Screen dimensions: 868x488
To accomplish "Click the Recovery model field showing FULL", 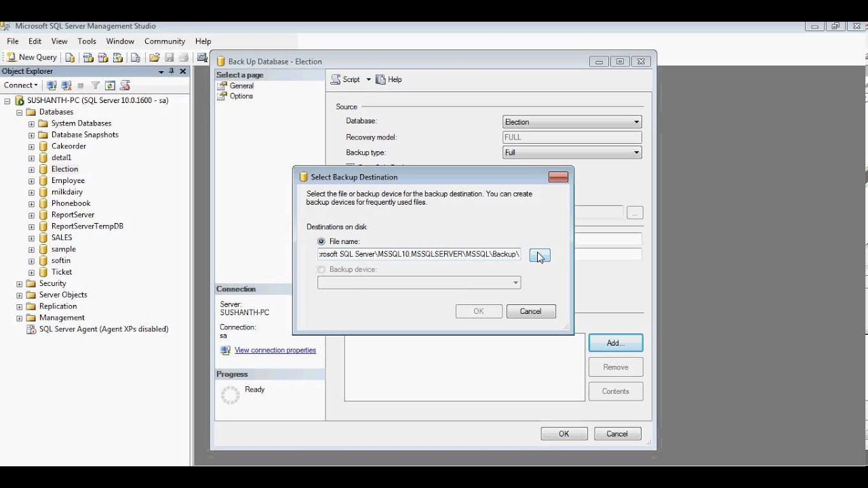I will (x=572, y=137).
